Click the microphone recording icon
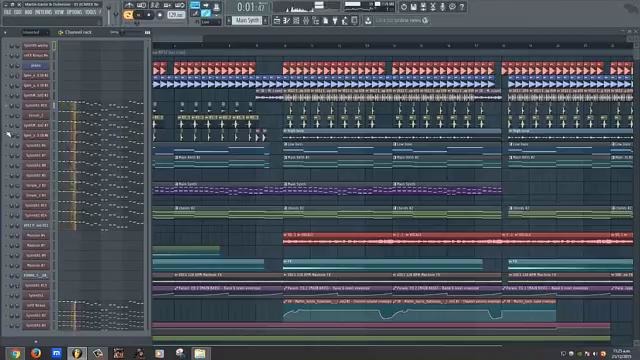 442,7
